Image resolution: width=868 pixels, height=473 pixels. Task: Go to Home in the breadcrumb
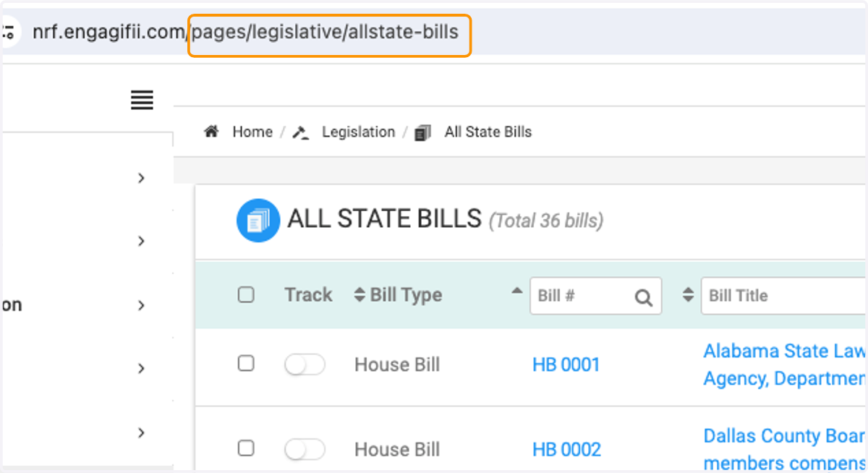click(252, 132)
